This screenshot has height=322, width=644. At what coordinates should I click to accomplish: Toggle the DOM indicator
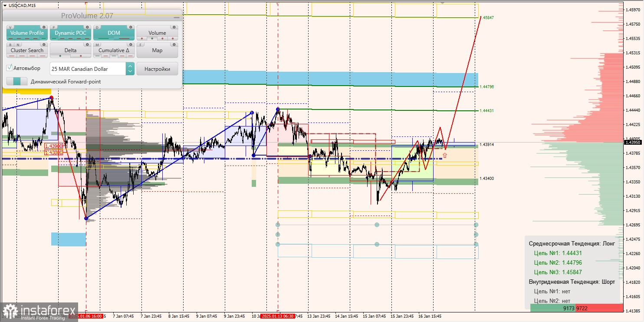114,33
